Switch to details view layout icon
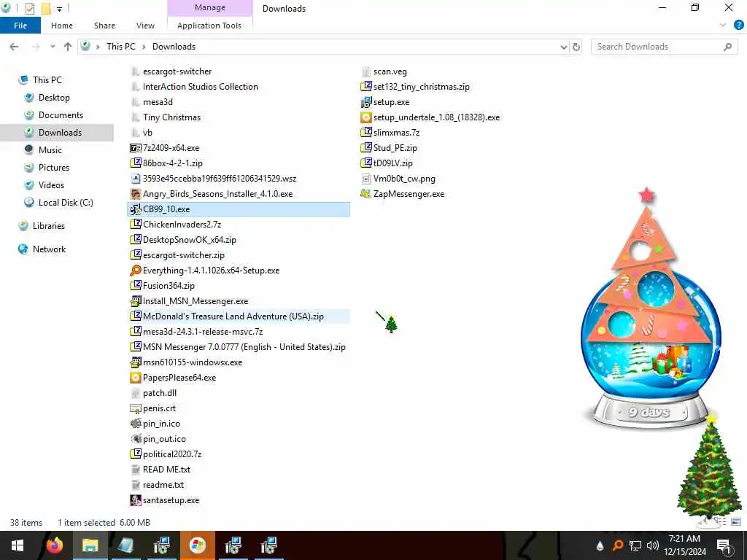Image resolution: width=747 pixels, height=560 pixels. click(722, 522)
